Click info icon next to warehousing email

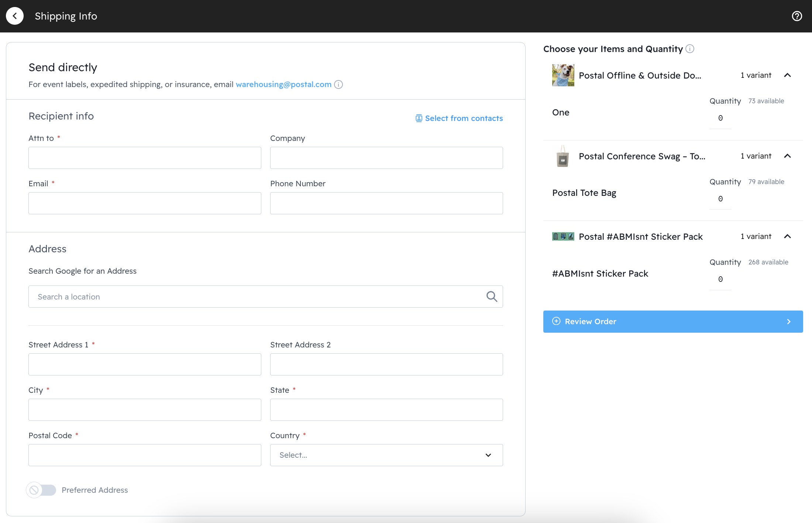tap(338, 84)
